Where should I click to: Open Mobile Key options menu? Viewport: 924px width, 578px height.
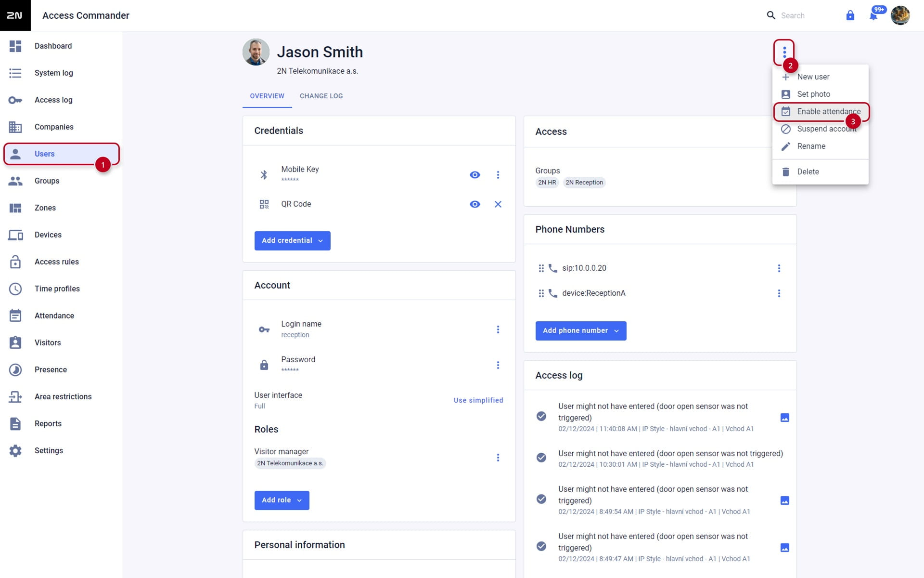(x=498, y=175)
